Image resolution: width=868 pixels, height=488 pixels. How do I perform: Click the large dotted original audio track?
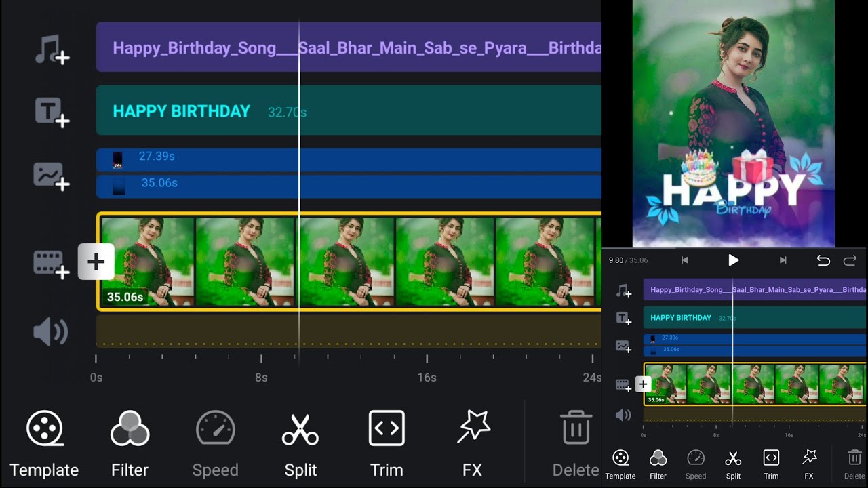coord(349,331)
